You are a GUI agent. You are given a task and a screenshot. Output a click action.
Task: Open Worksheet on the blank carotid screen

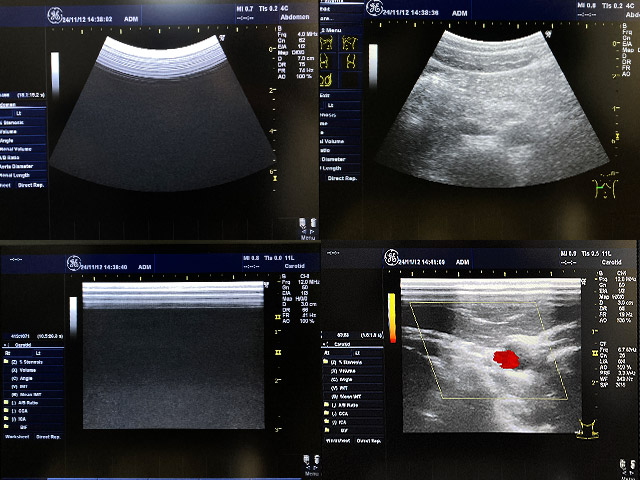pyautogui.click(x=17, y=437)
